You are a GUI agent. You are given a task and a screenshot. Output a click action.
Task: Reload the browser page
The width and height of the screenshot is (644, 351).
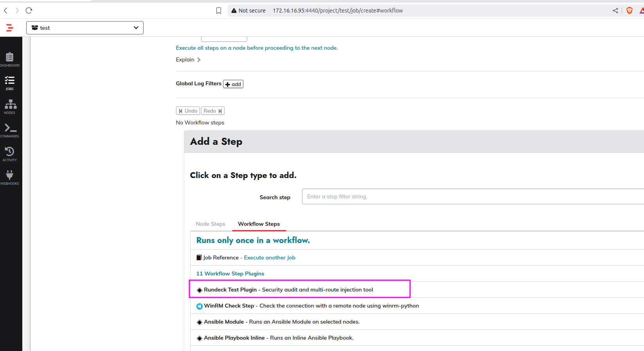point(29,11)
